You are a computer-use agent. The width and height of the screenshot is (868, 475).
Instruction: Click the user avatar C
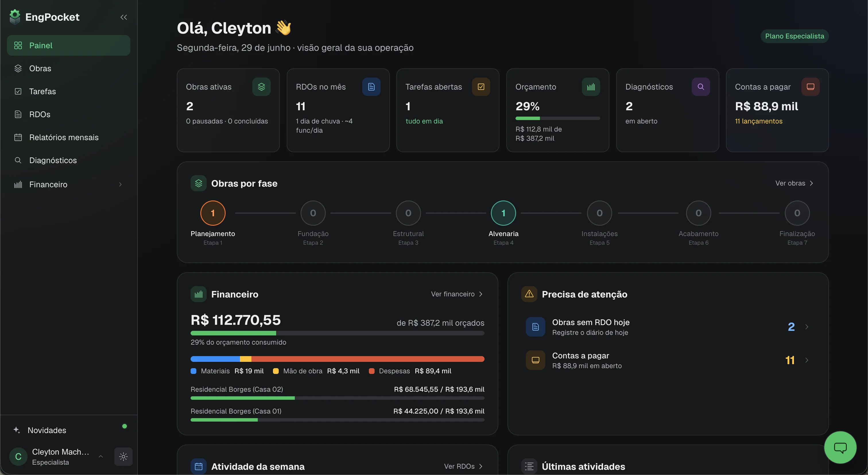[x=18, y=456]
